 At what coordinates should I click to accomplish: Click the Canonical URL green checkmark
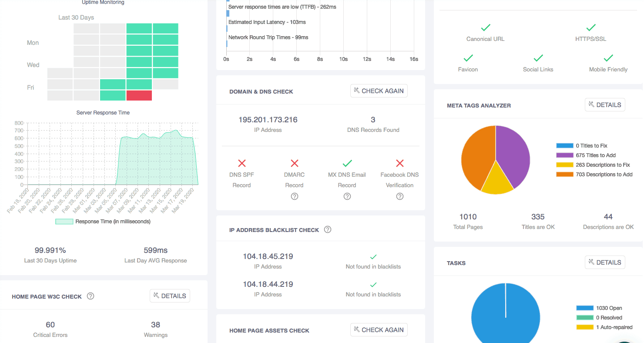[486, 28]
